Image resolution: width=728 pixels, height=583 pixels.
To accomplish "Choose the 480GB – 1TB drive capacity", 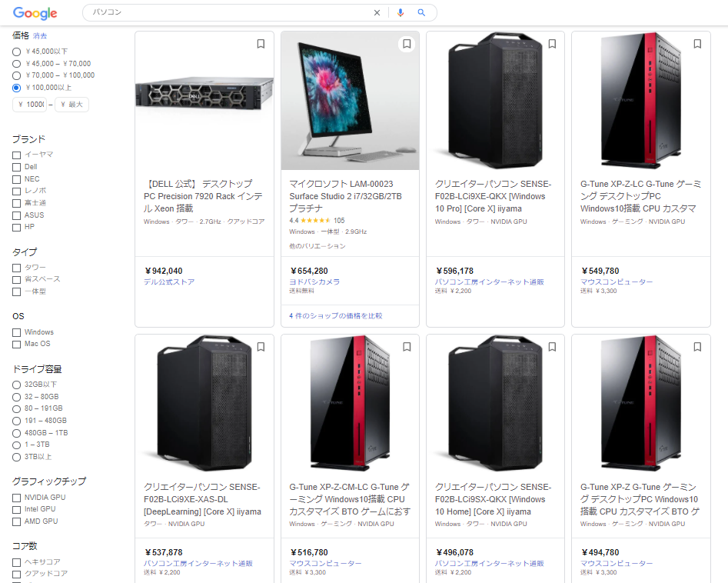I will coord(17,433).
